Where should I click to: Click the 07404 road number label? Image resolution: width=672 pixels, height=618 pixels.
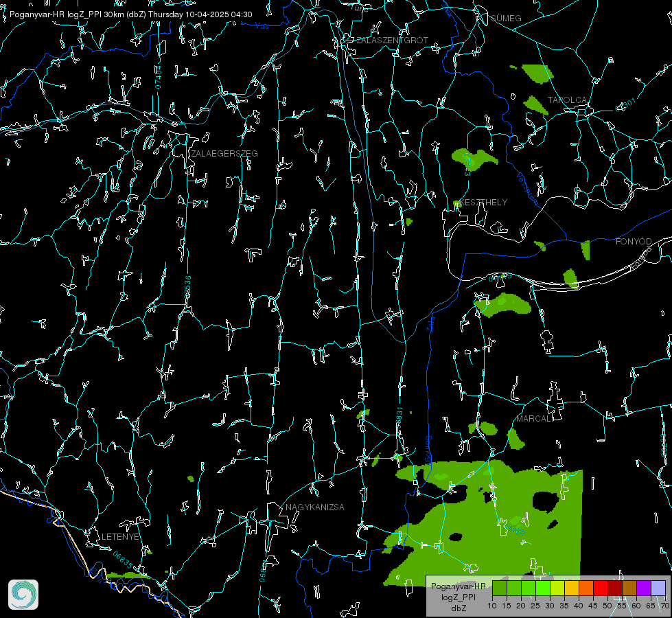(158, 78)
